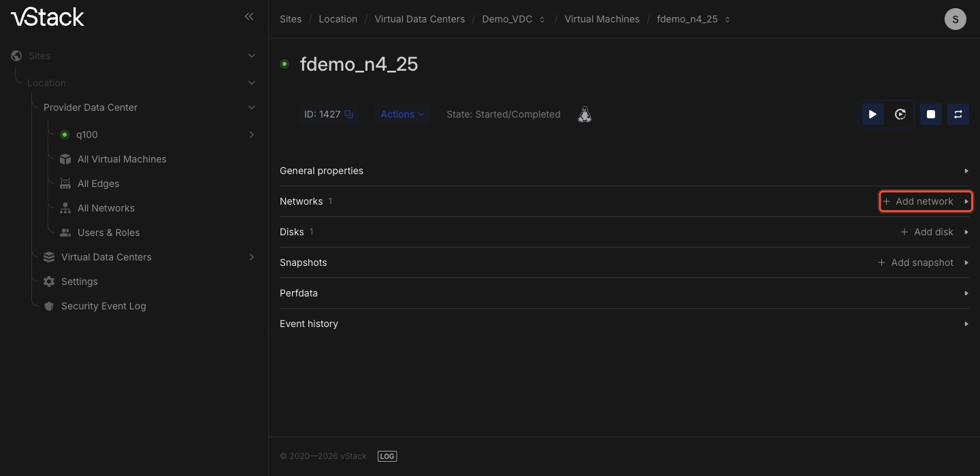Expand the General properties section arrow

966,171
